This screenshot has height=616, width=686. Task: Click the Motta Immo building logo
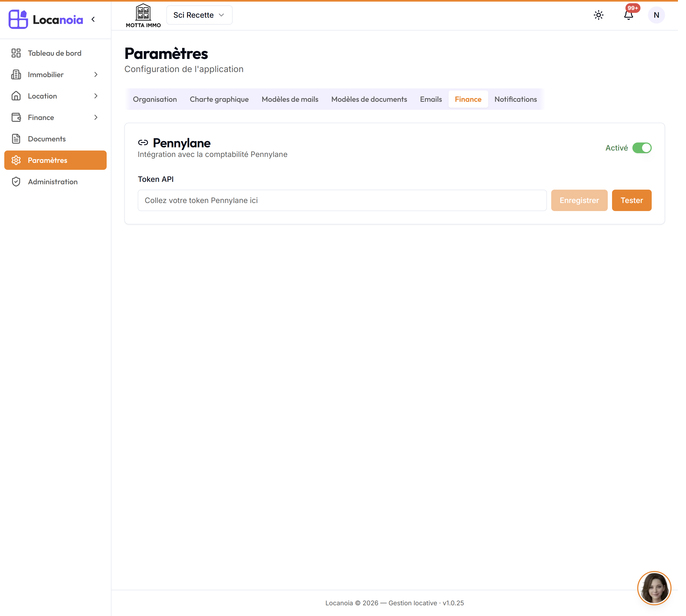(x=143, y=16)
